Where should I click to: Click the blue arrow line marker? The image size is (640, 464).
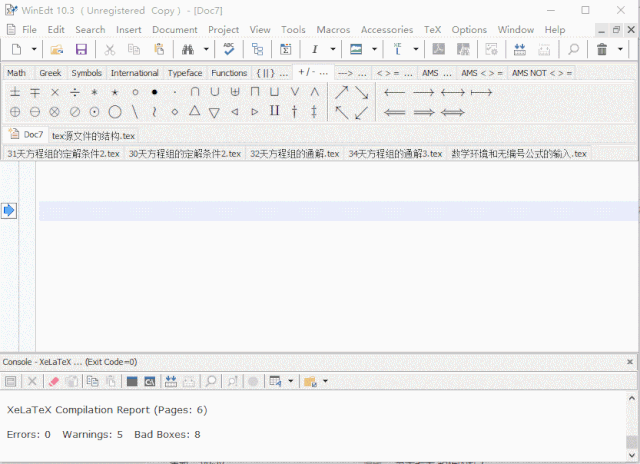point(9,210)
